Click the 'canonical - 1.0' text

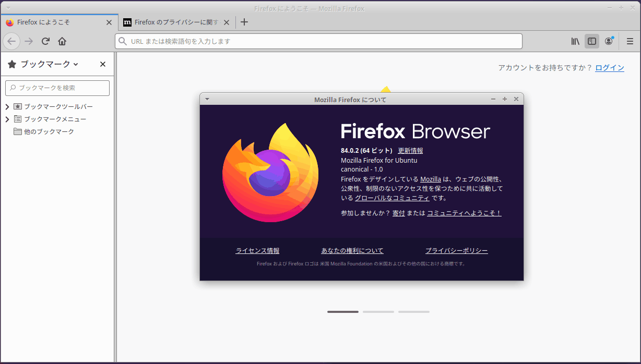click(362, 169)
